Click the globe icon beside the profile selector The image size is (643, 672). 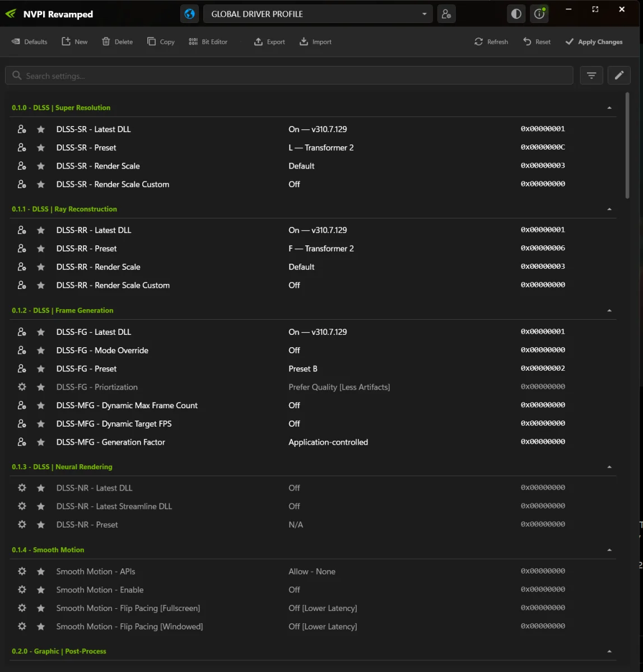pos(190,14)
